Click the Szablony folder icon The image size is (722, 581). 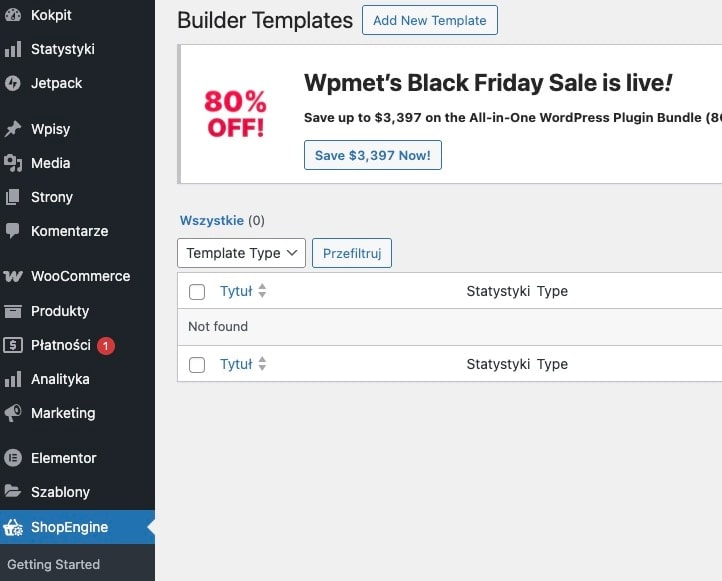pos(13,492)
